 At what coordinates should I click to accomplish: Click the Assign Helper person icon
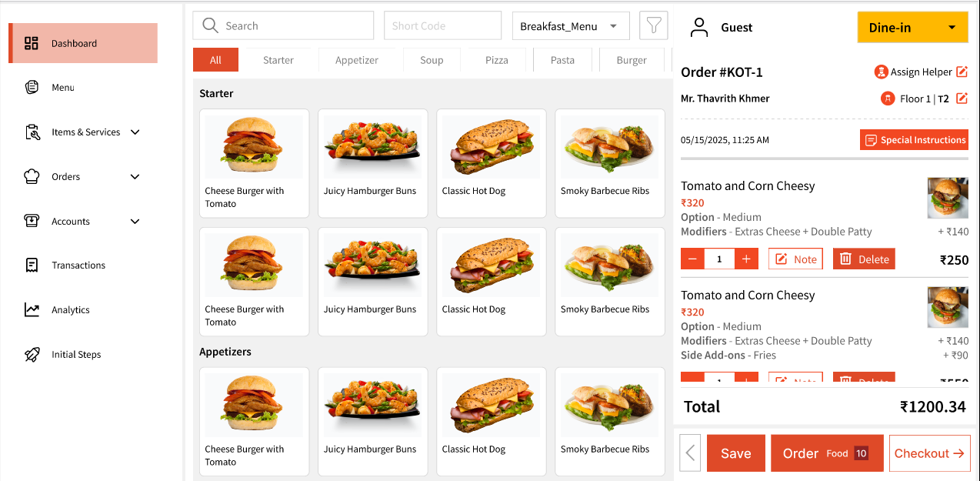[x=882, y=72]
